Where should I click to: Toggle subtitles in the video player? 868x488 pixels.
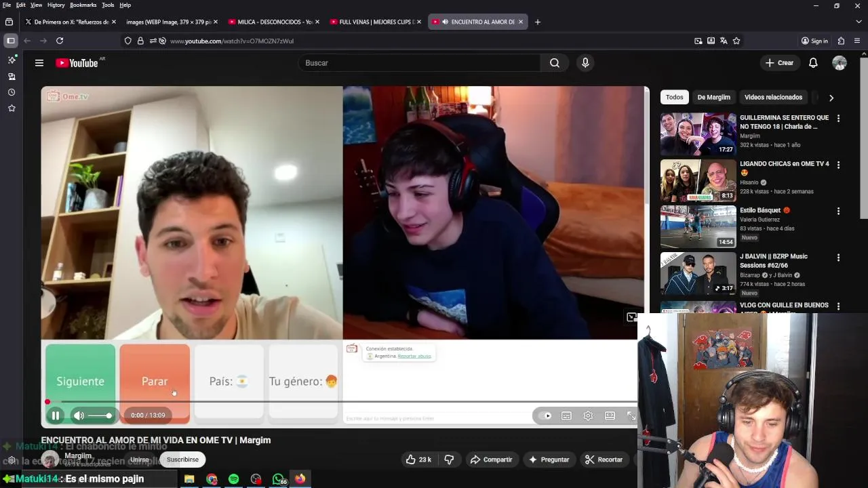[x=566, y=415]
